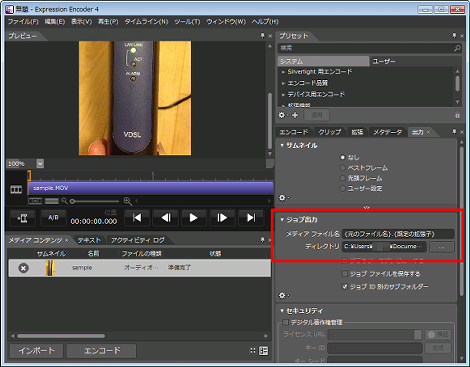Image resolution: width=470 pixels, height=367 pixels.
Task: Expand the Silverlight 用エンコード preset group
Action: [x=283, y=72]
